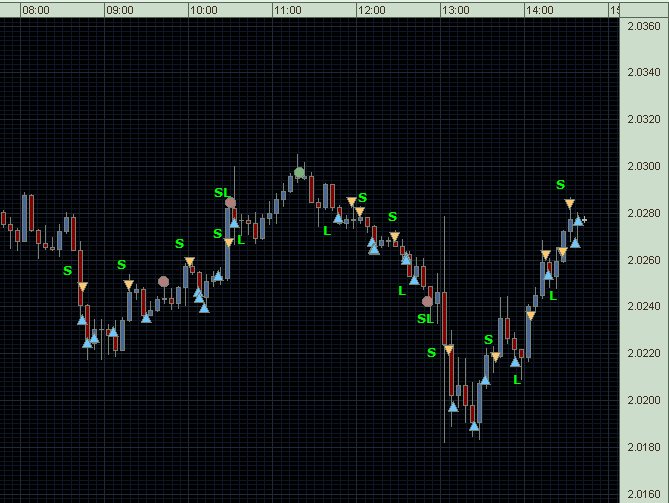Image resolution: width=669 pixels, height=503 pixels.
Task: Click the green circle marker at chart peak
Action: pyautogui.click(x=300, y=173)
